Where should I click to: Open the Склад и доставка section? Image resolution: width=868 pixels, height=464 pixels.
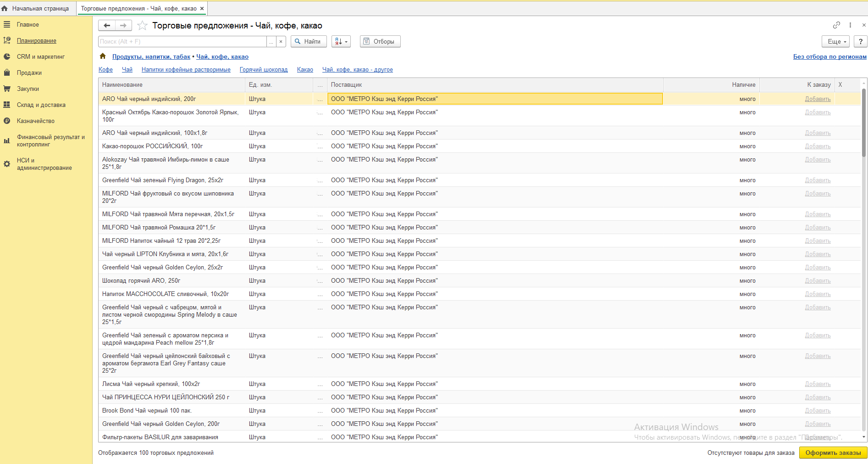(41, 105)
